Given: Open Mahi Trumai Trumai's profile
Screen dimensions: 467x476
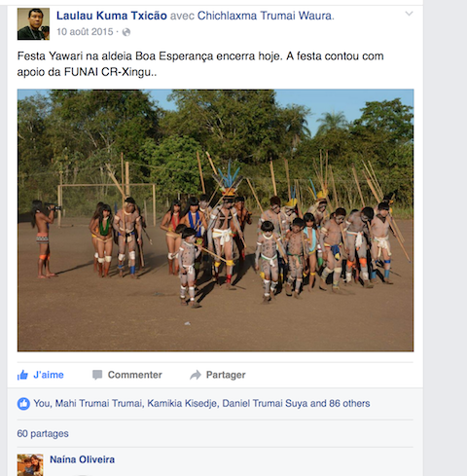Looking at the screenshot, I should point(98,403).
